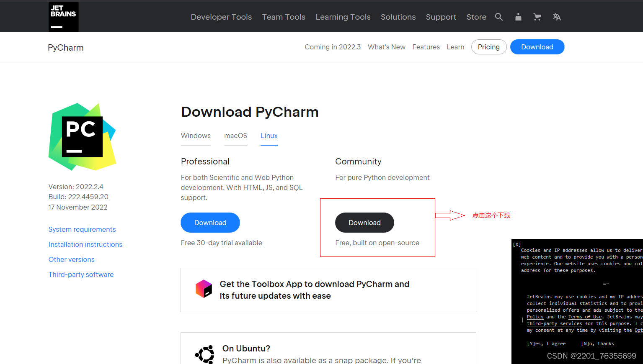Open the Developer Tools menu
The width and height of the screenshot is (643, 364).
click(x=221, y=17)
